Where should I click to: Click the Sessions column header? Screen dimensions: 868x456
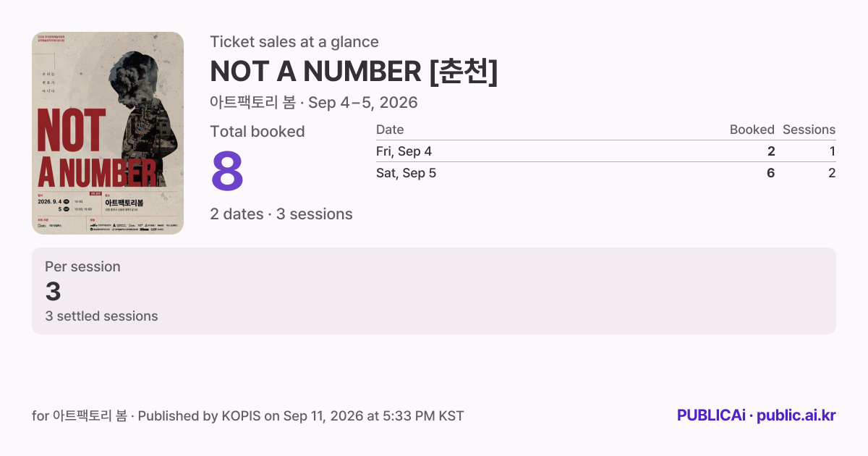click(809, 130)
